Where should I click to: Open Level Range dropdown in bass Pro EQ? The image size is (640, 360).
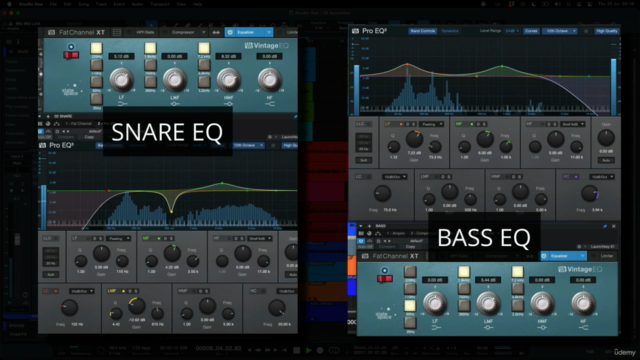point(512,31)
